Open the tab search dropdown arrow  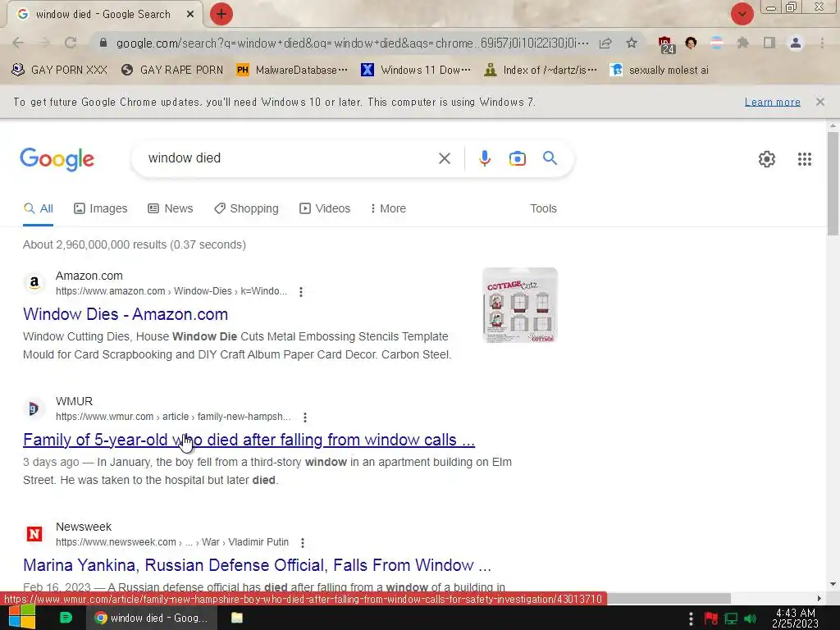click(742, 14)
